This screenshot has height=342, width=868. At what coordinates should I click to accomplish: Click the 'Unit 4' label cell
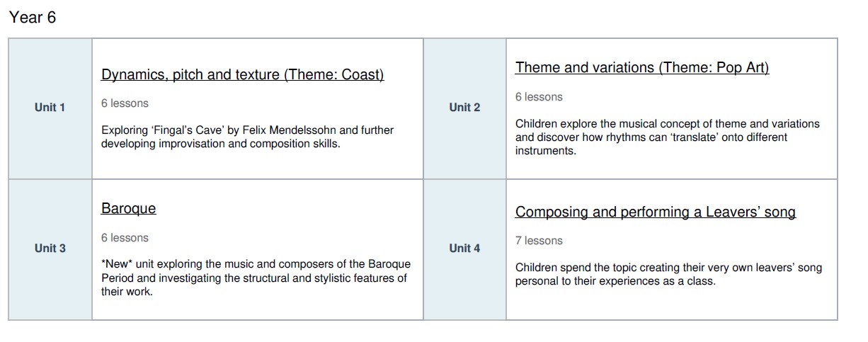[464, 249]
